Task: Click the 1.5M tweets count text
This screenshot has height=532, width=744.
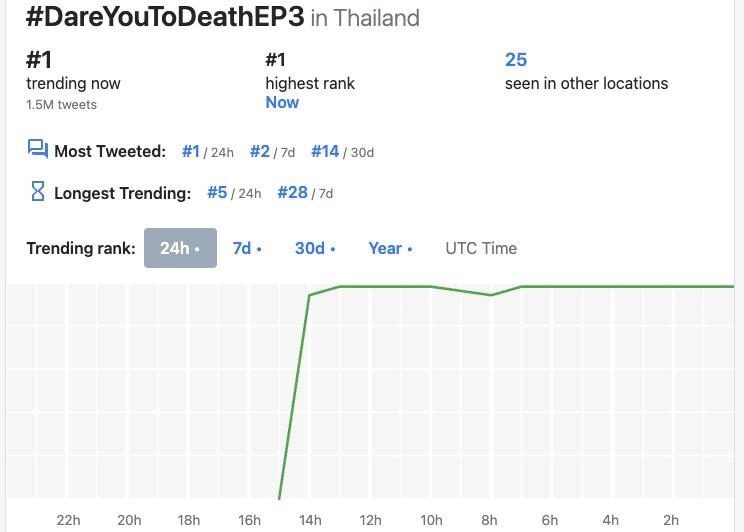Action: click(61, 104)
